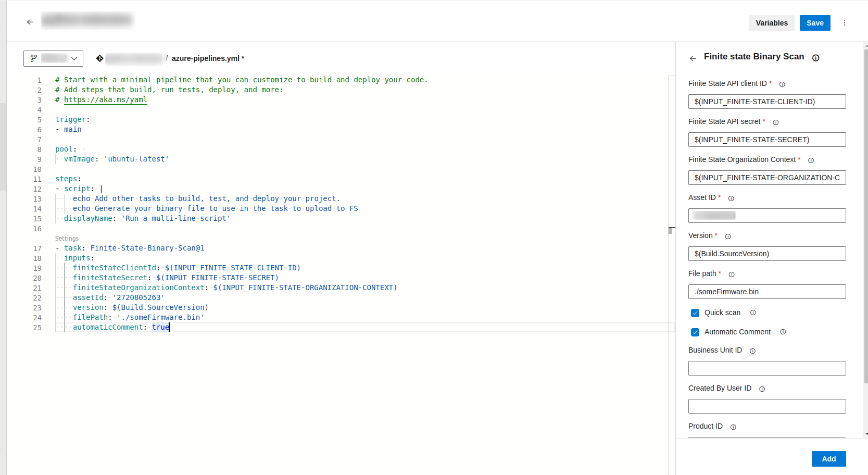Show info for Finite State API secret
The width and height of the screenshot is (868, 475).
pyautogui.click(x=776, y=122)
